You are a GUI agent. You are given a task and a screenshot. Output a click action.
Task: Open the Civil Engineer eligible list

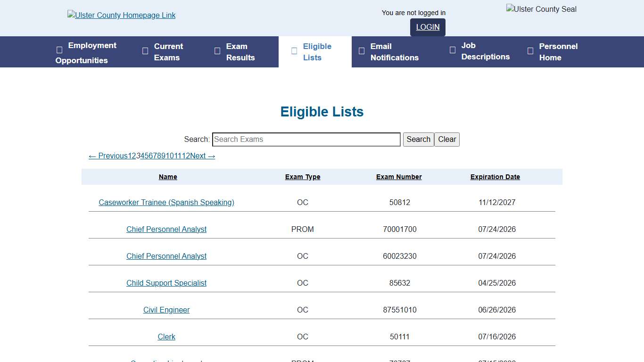click(166, 310)
